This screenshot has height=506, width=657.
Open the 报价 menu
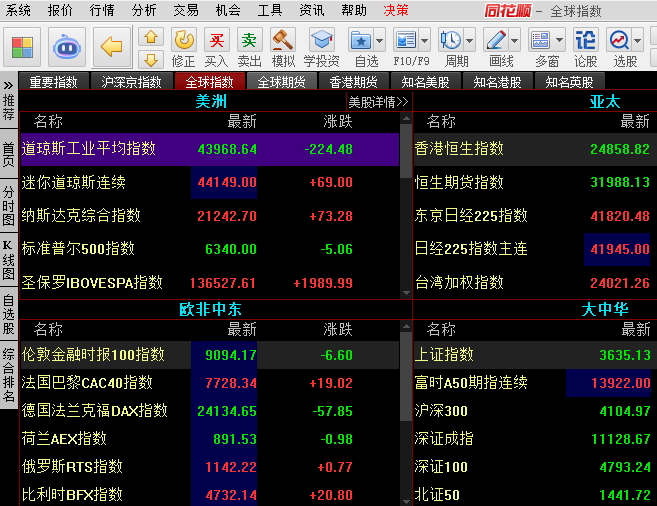coord(60,10)
